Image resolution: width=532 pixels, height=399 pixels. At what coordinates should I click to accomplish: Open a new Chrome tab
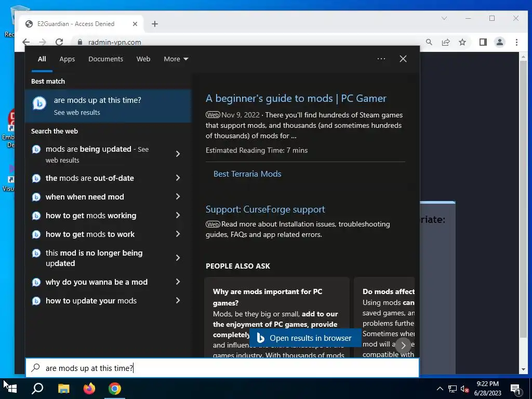pyautogui.click(x=155, y=24)
